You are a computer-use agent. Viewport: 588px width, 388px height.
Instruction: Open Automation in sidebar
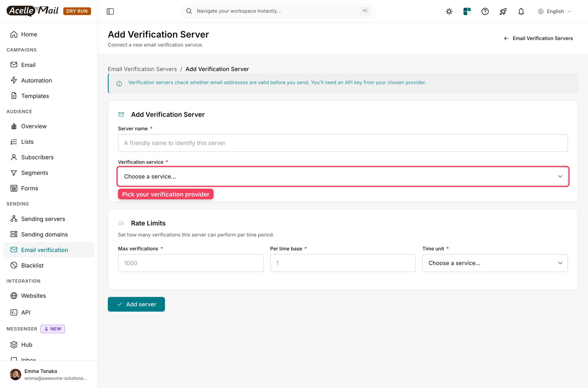pyautogui.click(x=49, y=80)
